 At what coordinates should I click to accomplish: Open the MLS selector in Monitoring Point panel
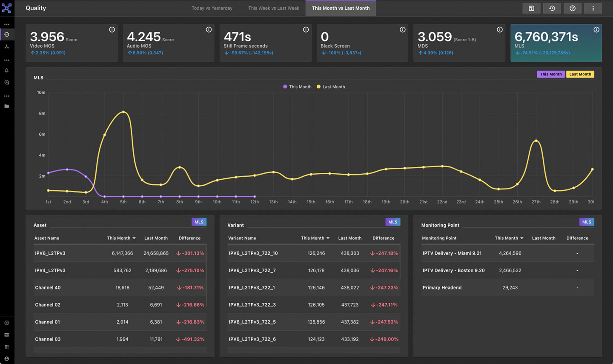click(x=587, y=222)
